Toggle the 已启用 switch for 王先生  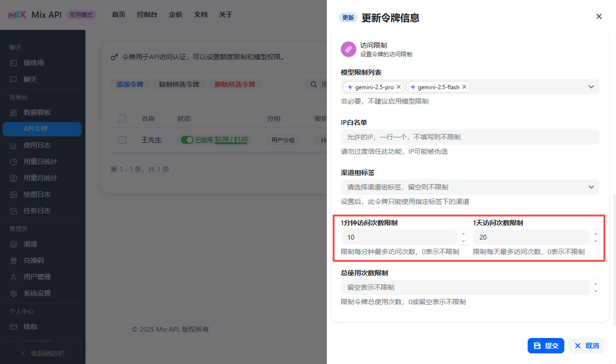(x=187, y=140)
